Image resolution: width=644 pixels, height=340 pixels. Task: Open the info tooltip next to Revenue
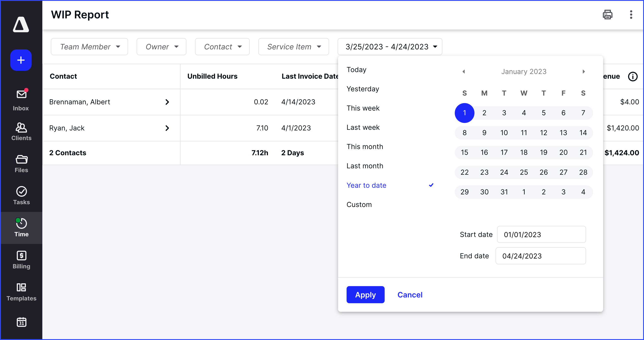(x=633, y=77)
